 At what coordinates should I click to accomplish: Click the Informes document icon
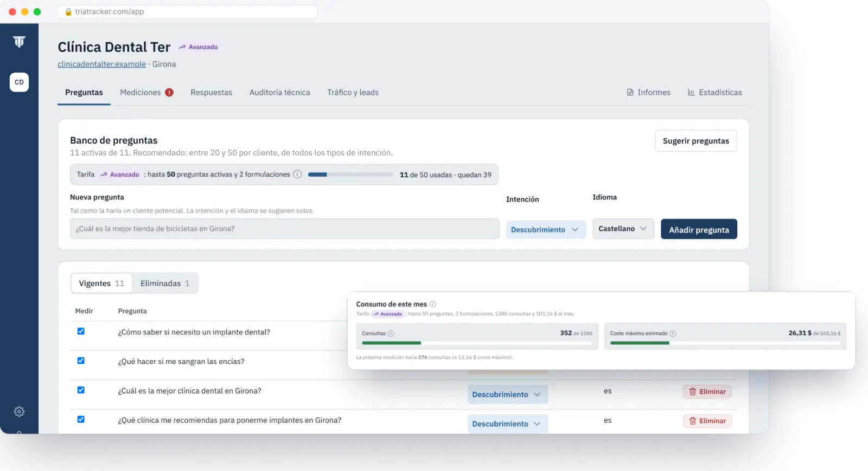click(x=630, y=93)
